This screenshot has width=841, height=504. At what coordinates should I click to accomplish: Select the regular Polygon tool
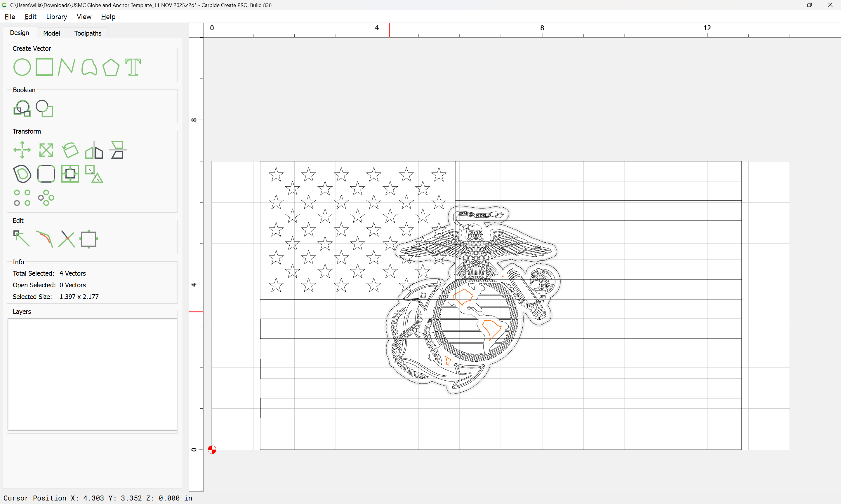coord(111,67)
